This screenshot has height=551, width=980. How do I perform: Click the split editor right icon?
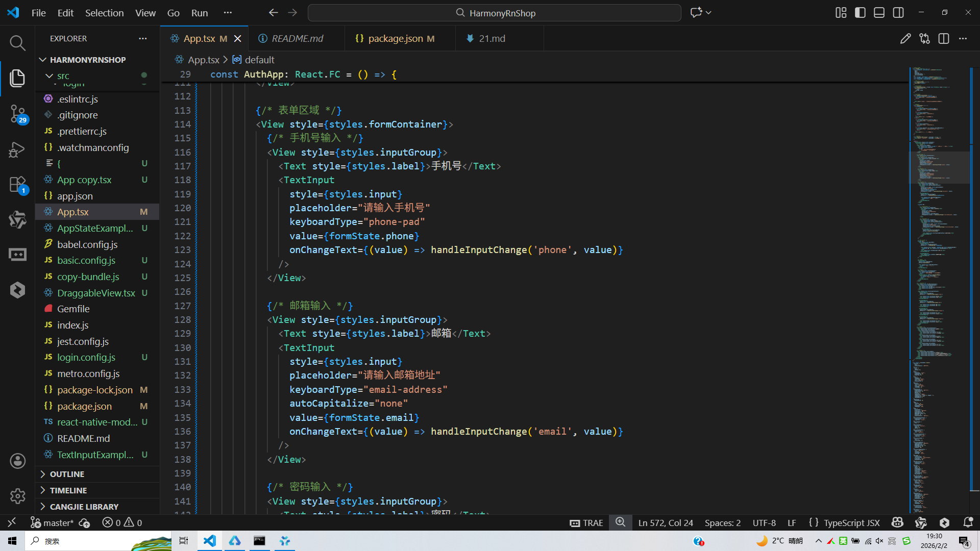(x=944, y=39)
